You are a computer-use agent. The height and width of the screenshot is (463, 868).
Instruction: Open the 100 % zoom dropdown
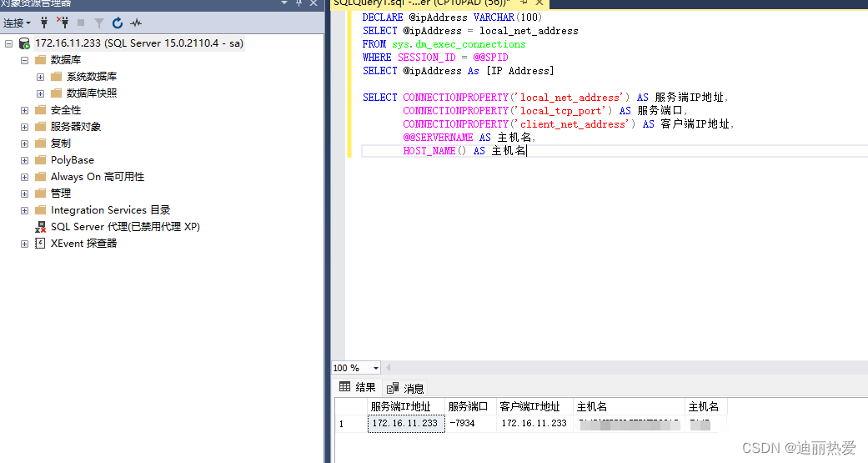[376, 368]
